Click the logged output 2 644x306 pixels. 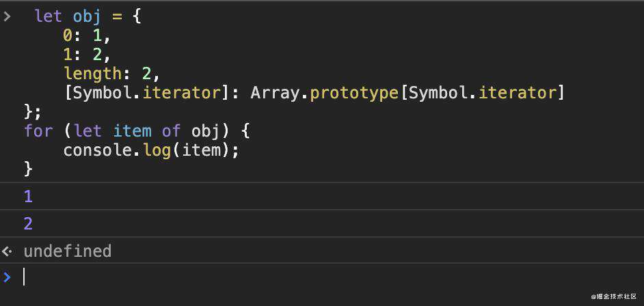coord(28,224)
